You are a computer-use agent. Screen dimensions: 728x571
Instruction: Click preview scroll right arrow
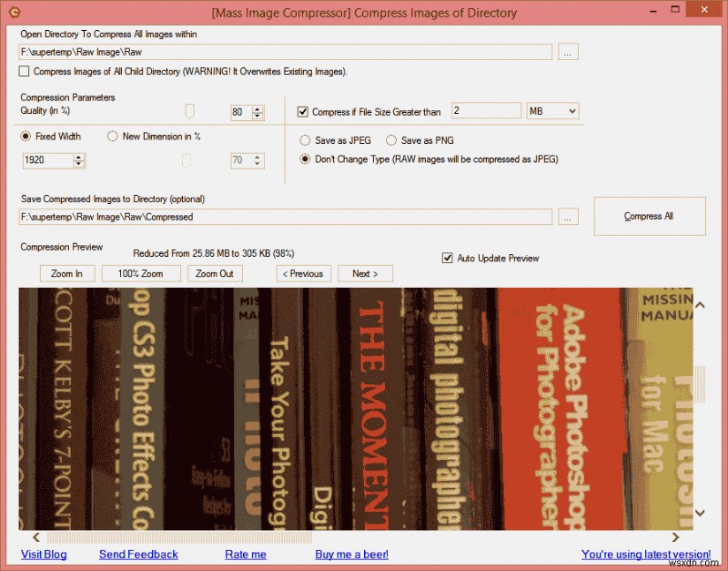click(675, 537)
